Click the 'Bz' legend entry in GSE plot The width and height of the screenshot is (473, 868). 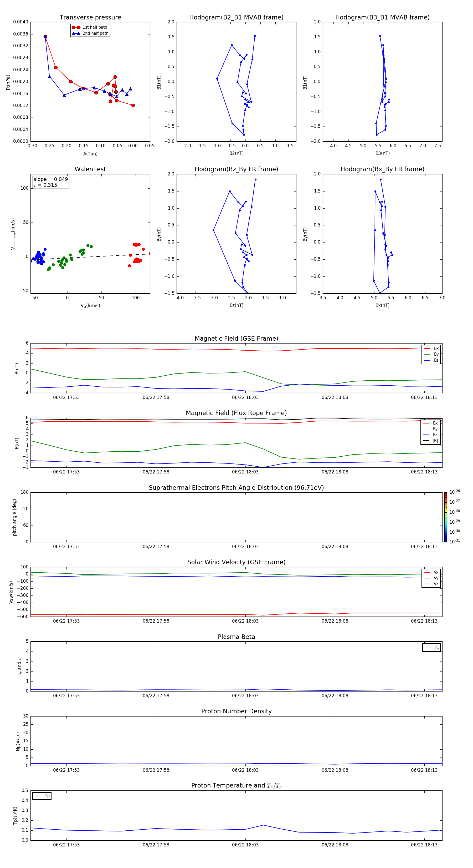pyautogui.click(x=431, y=360)
